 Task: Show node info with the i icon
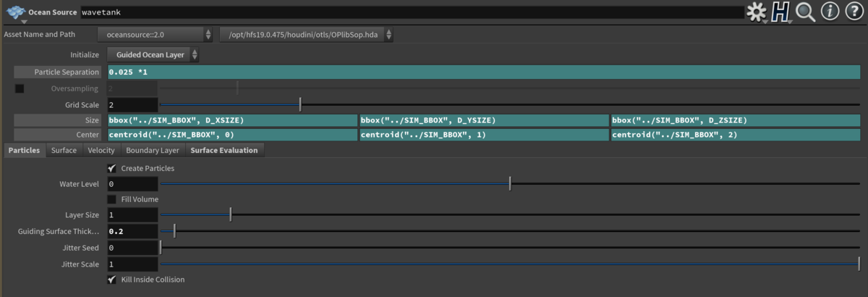(829, 12)
